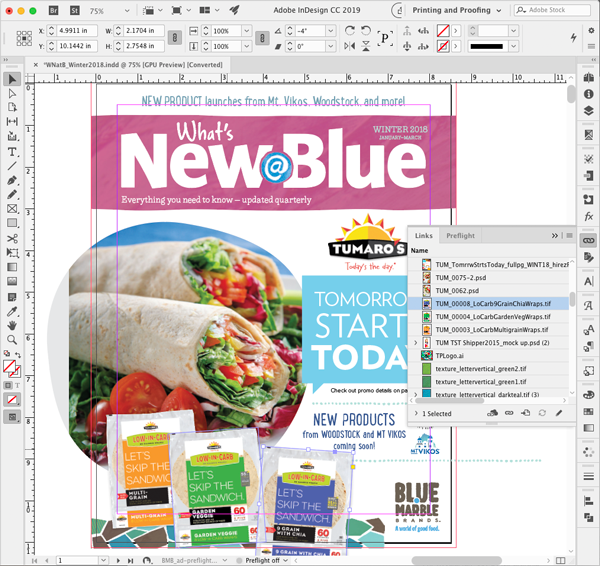Image resolution: width=600 pixels, height=566 pixels.
Task: Click the fill color swatch in control panel
Action: tap(443, 31)
